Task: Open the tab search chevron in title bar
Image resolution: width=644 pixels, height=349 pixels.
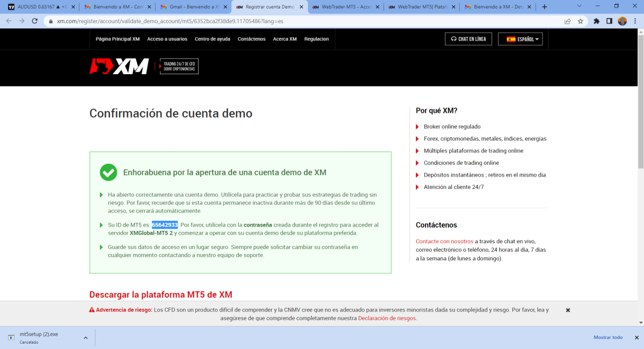Action: pos(580,6)
